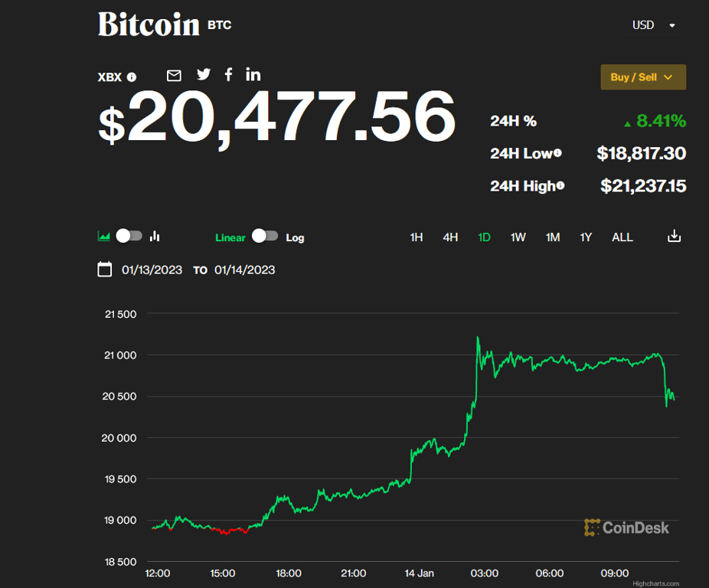The width and height of the screenshot is (709, 588).
Task: Click info icon beside 24H Low
Action: tap(557, 153)
